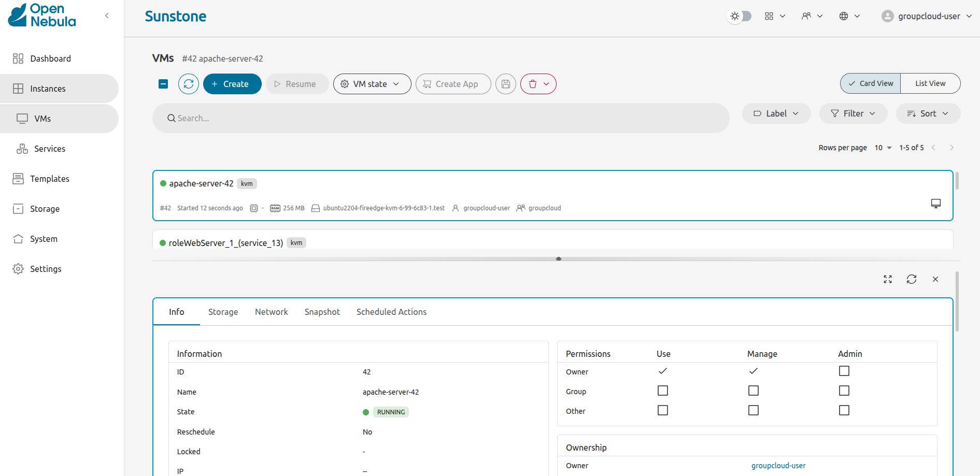980x476 pixels.
Task: Switch to the Network tab
Action: [x=271, y=312]
